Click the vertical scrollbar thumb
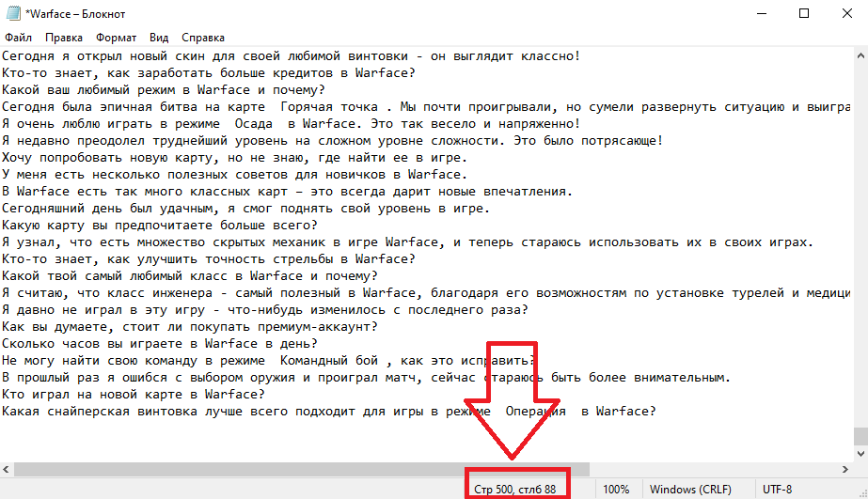Viewport: 868px width, 499px height. click(x=860, y=436)
